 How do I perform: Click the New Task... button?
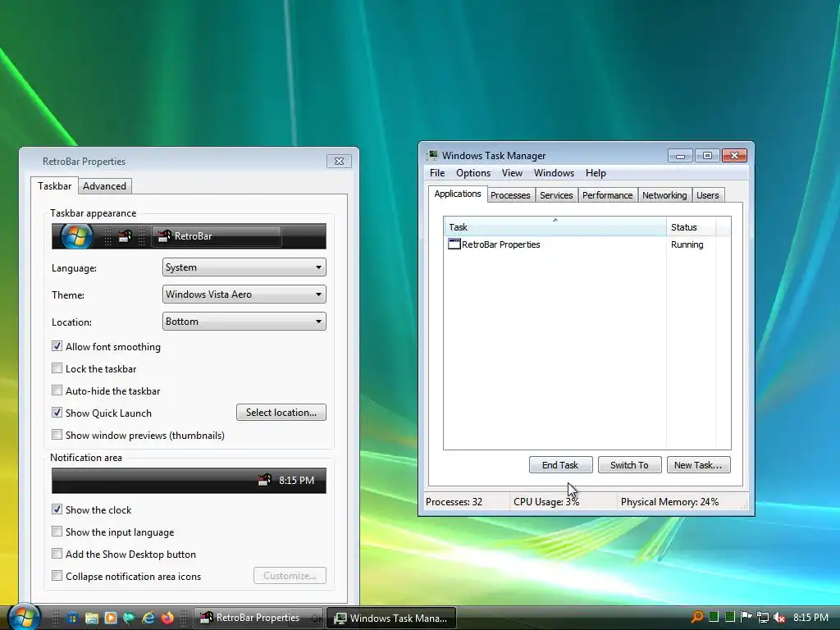[x=698, y=465]
